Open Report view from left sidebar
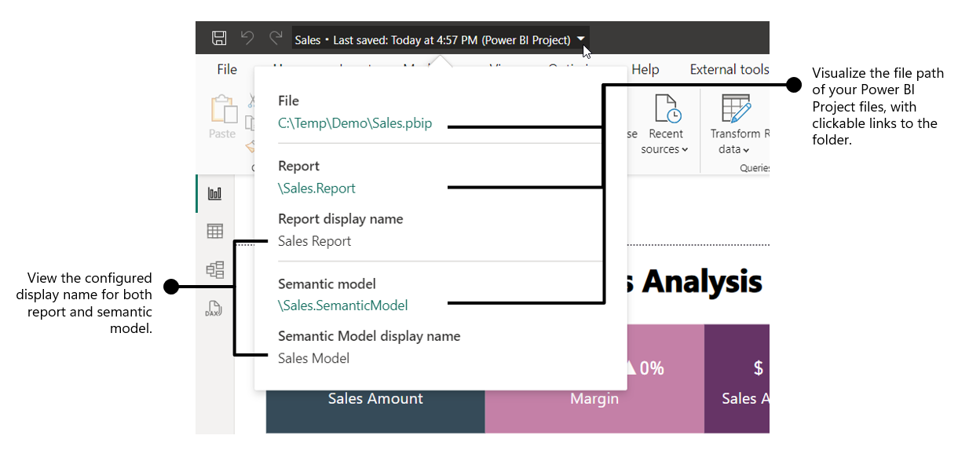The height and width of the screenshot is (450, 980). pos(214,194)
